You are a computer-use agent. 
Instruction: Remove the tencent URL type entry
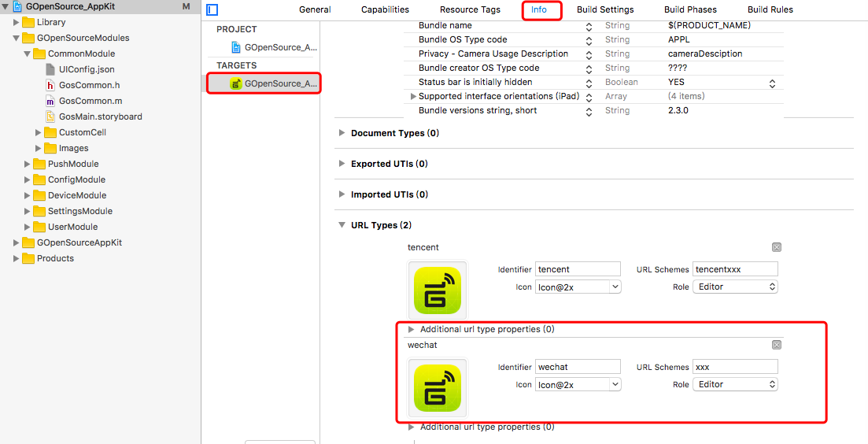pyautogui.click(x=777, y=247)
